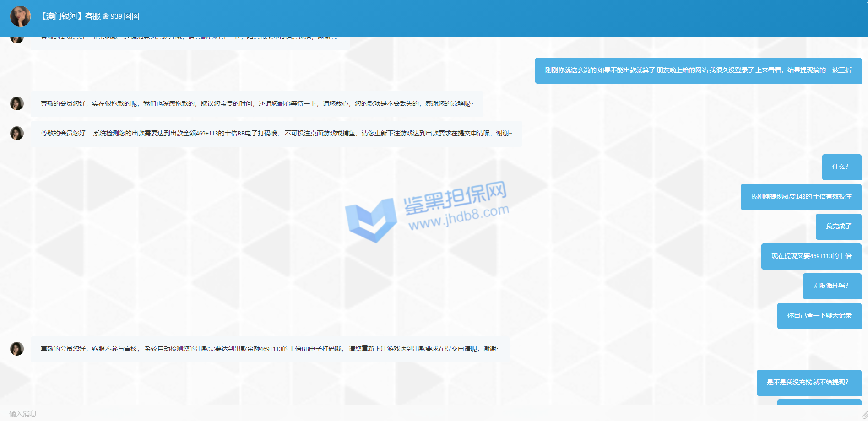Click agent reply mentioning 客服不参与审核
Viewport: 868px width, 421px height.
click(270, 349)
